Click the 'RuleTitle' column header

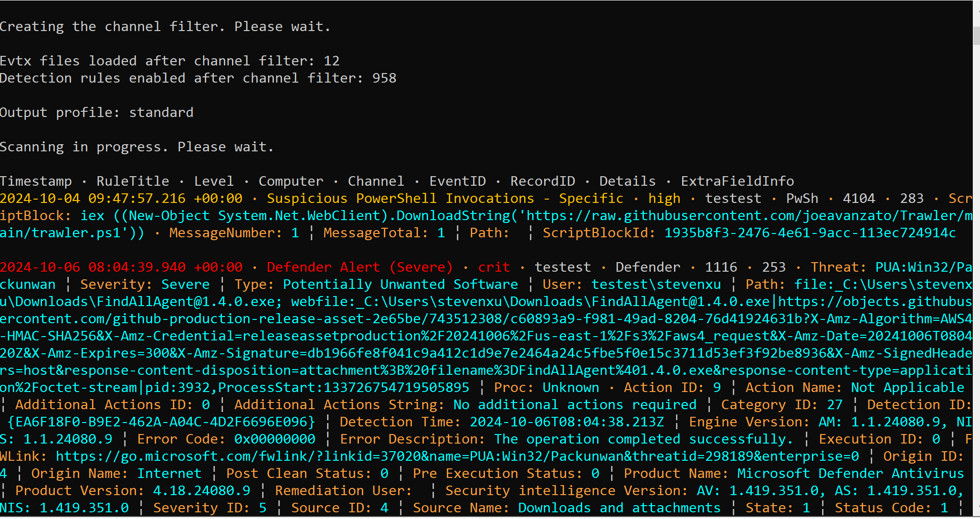pyautogui.click(x=133, y=181)
